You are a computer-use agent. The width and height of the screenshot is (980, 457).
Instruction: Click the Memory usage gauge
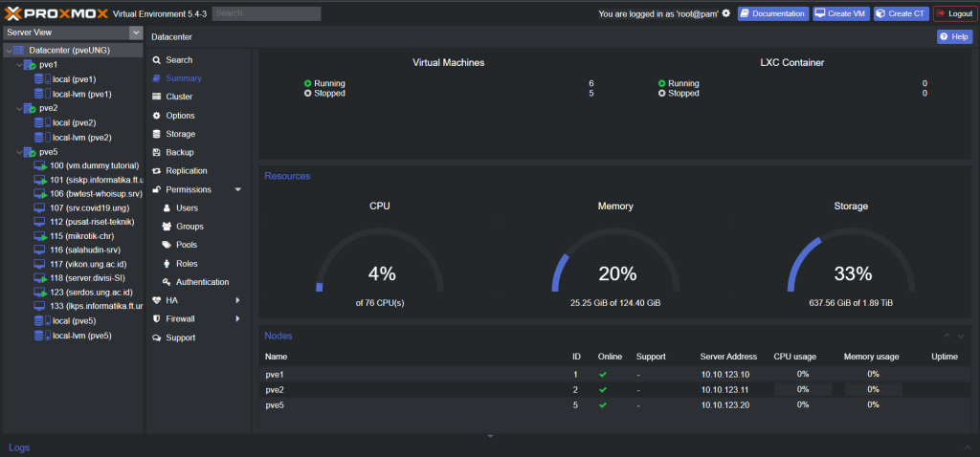coord(615,260)
